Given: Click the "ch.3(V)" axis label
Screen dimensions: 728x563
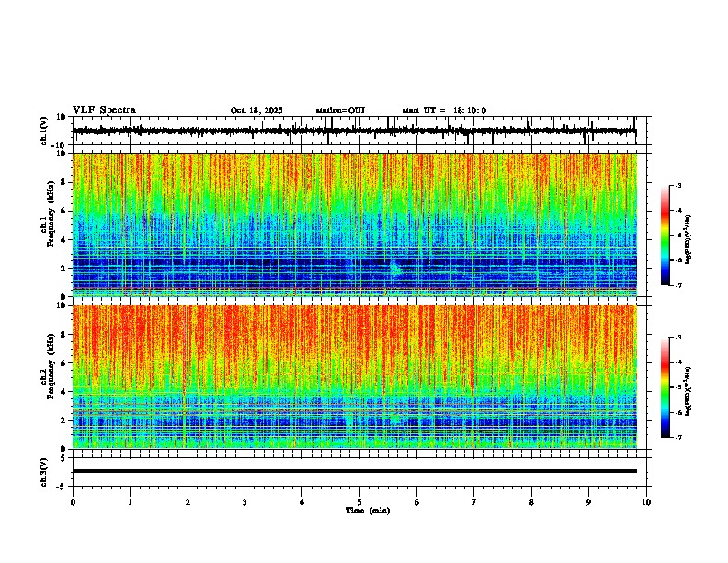Looking at the screenshot, I should (44, 473).
